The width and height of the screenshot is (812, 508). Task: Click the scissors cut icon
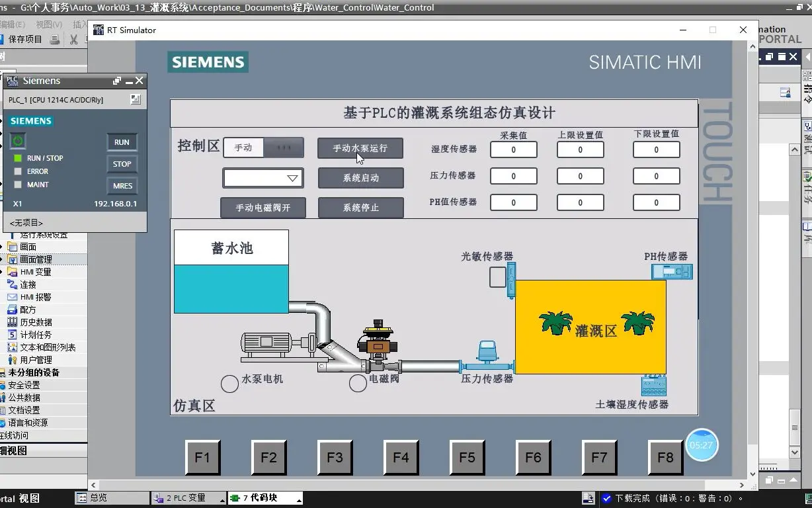pyautogui.click(x=73, y=40)
